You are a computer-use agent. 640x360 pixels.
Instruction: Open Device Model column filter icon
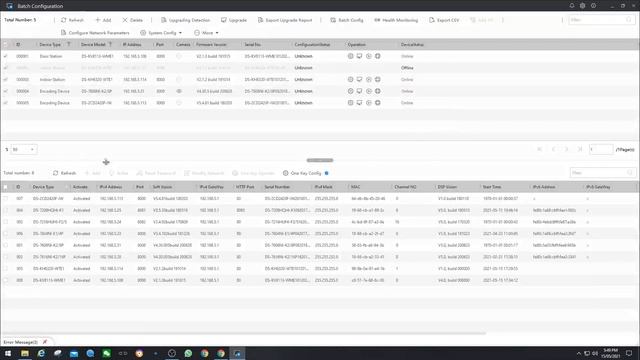110,44
